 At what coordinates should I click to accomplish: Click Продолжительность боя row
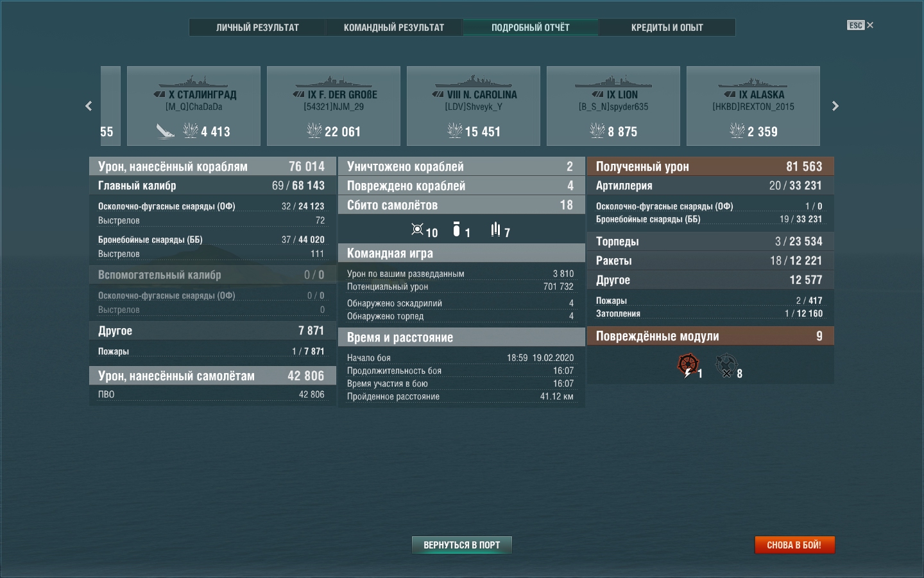[461, 371]
